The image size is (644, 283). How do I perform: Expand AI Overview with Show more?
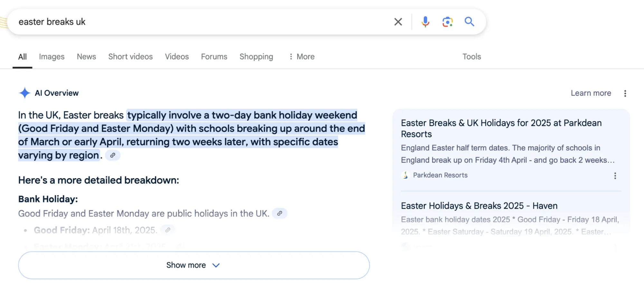point(194,265)
